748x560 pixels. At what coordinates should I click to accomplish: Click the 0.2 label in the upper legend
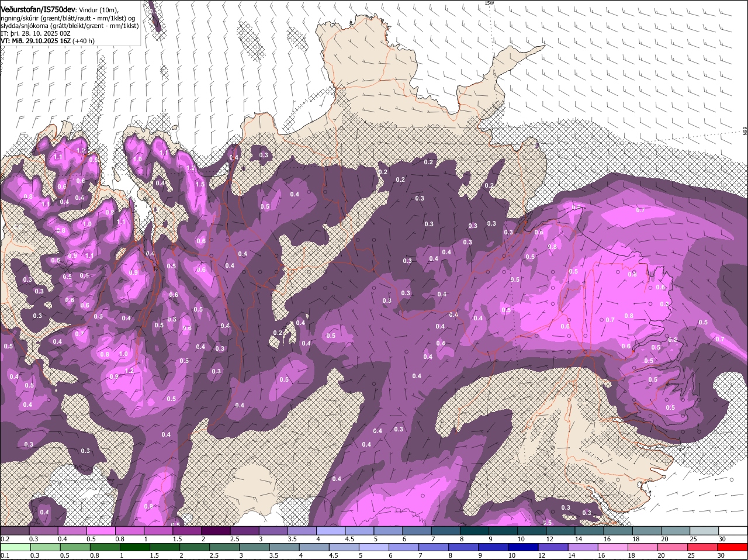click(x=5, y=538)
